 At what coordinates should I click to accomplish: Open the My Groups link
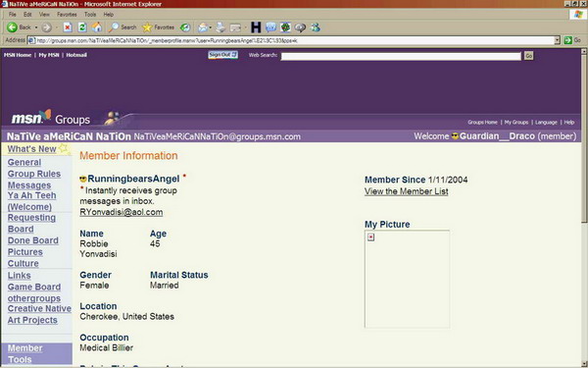point(516,123)
